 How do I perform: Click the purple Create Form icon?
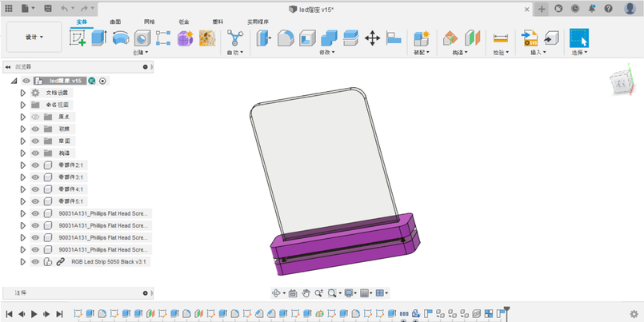pyautogui.click(x=186, y=38)
